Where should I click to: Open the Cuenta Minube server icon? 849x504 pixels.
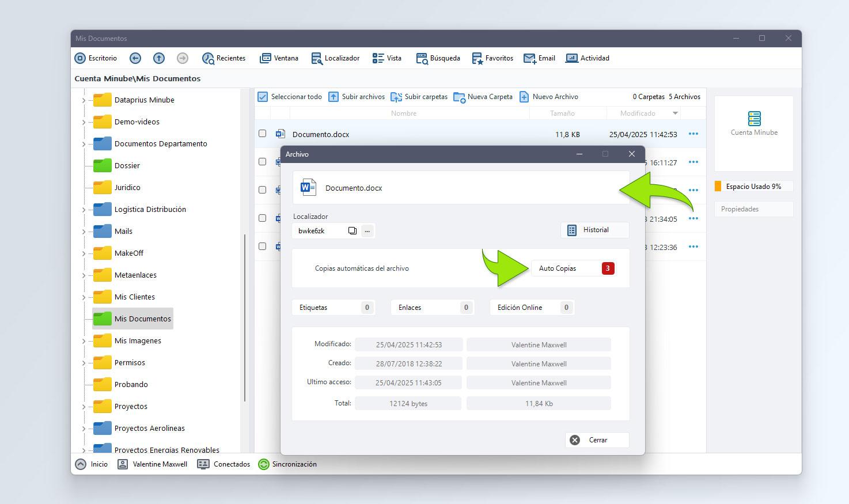click(754, 119)
